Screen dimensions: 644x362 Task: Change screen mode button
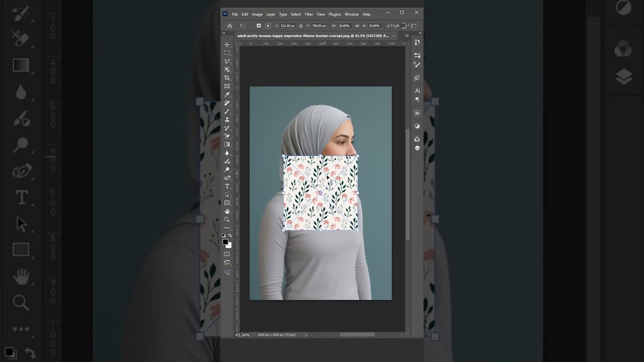tap(227, 262)
